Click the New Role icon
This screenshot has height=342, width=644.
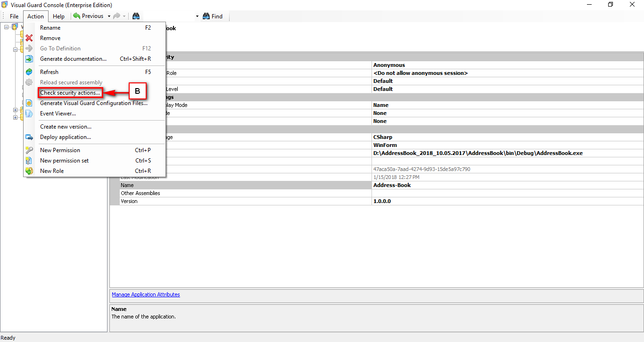[29, 171]
